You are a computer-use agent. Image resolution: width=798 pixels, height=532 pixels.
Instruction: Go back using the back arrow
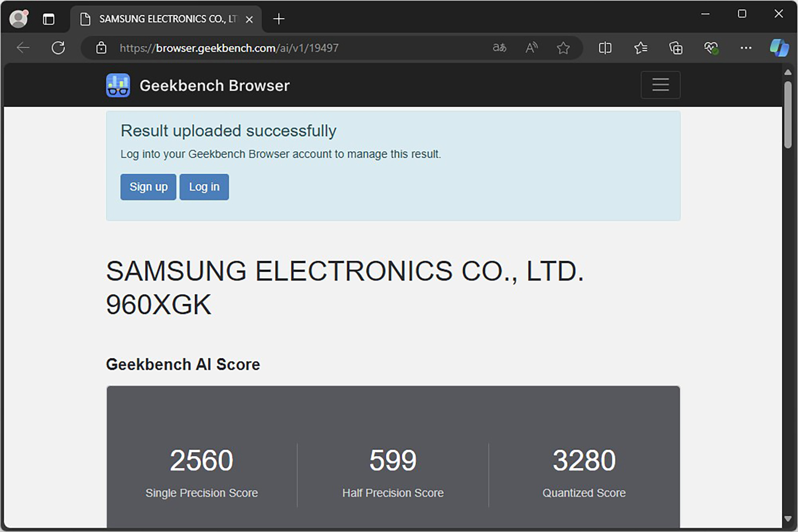23,48
